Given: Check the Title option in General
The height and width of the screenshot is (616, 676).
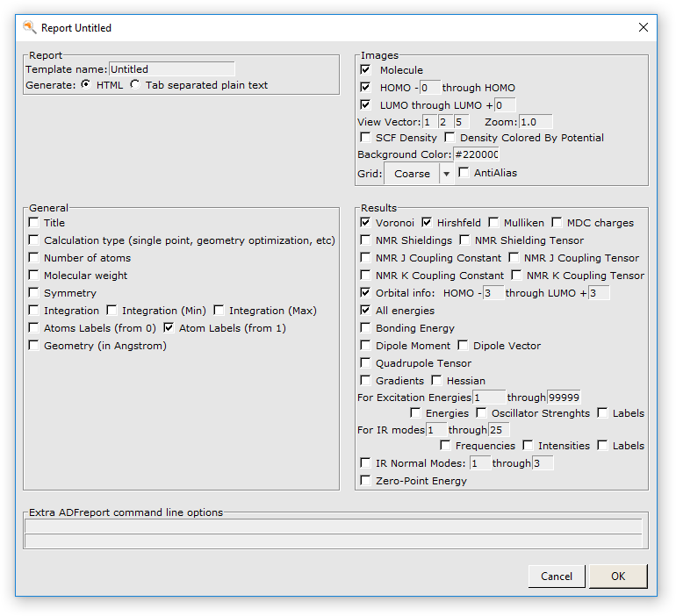Looking at the screenshot, I should (x=33, y=223).
